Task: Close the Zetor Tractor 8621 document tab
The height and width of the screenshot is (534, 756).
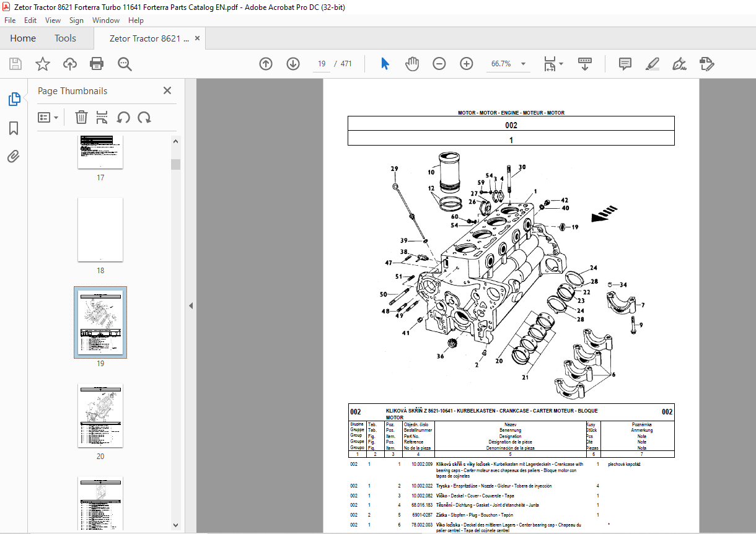Action: (x=198, y=38)
